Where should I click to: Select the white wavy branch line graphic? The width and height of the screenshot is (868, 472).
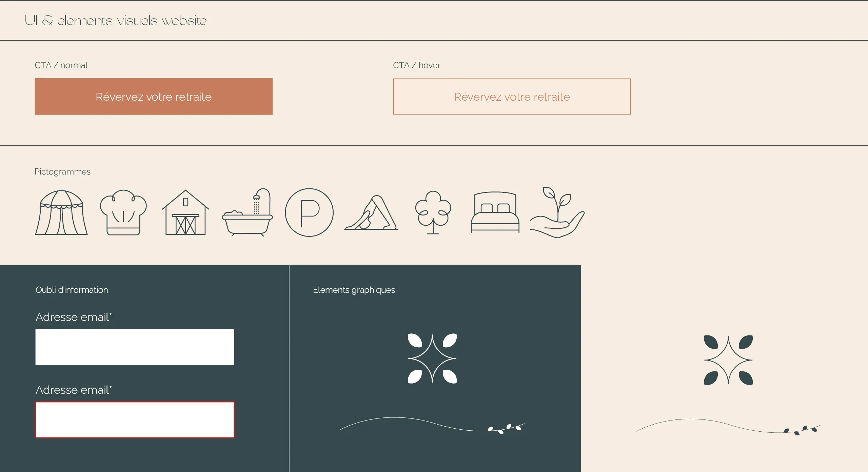coord(432,425)
